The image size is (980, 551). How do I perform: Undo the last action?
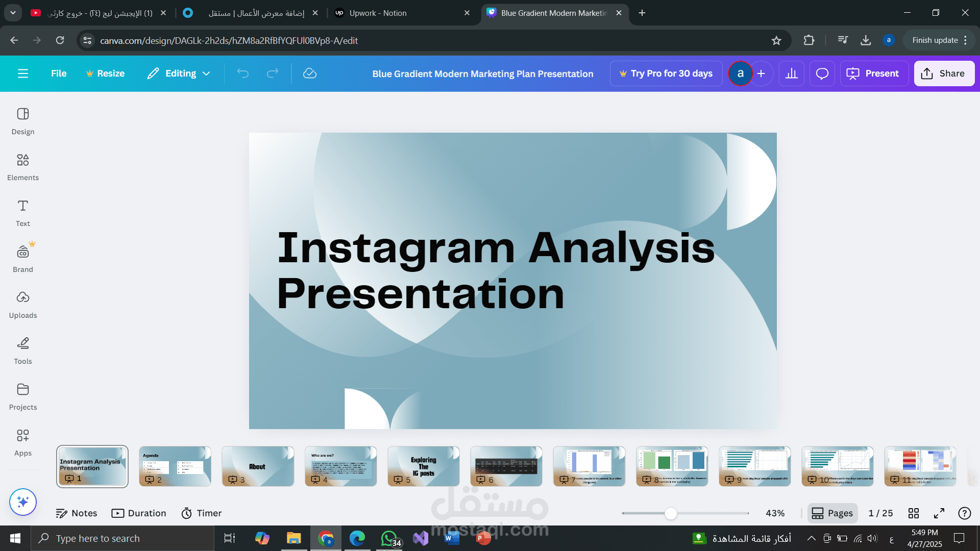(x=243, y=73)
